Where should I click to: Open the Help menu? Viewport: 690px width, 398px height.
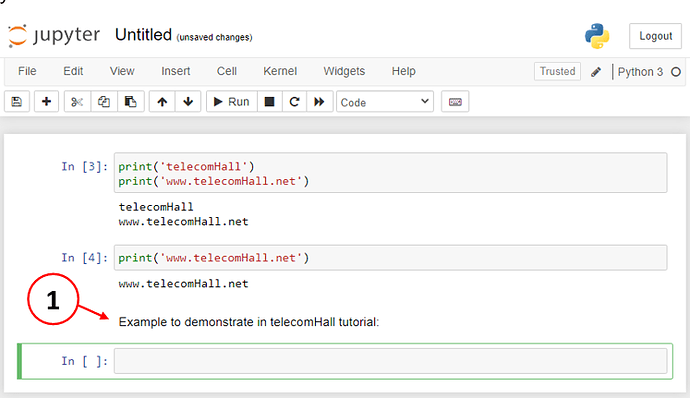[404, 71]
